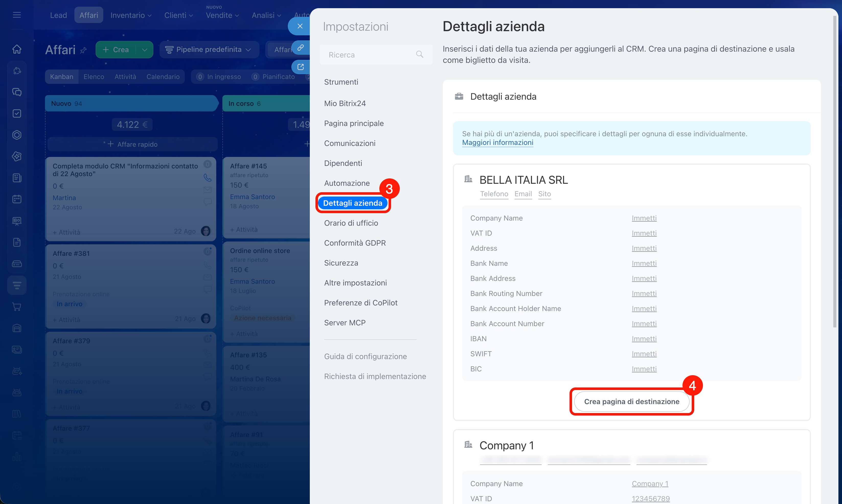Open the chat messages sidebar icon
This screenshot has height=504, width=842.
(17, 92)
